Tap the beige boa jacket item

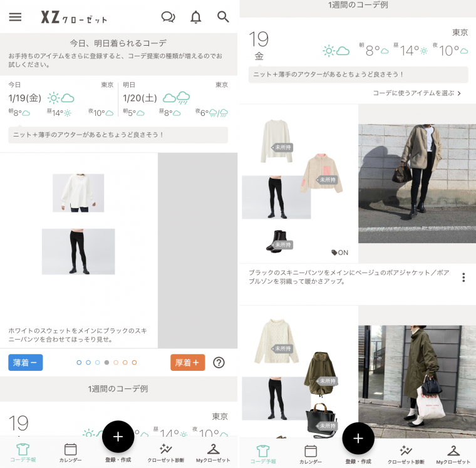[321, 173]
